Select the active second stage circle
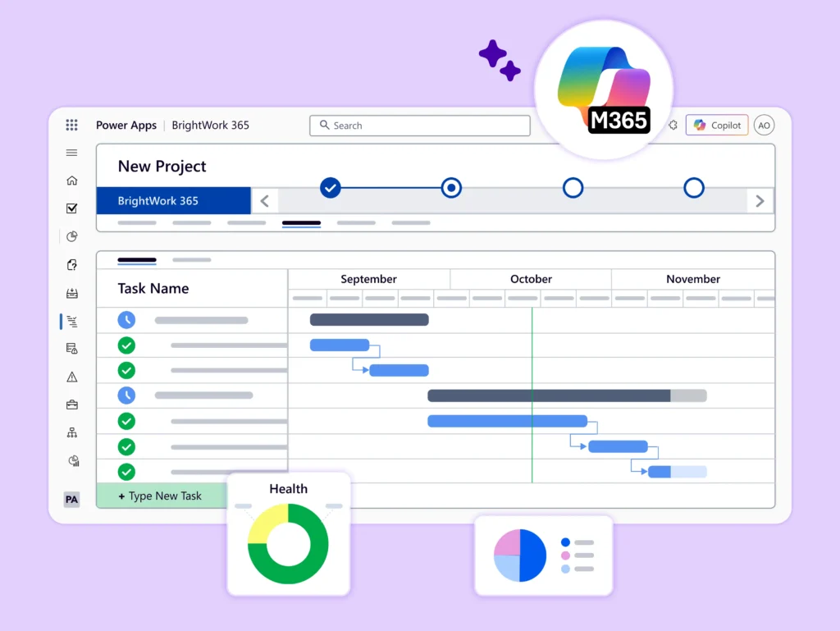Image resolution: width=840 pixels, height=631 pixels. click(x=451, y=188)
